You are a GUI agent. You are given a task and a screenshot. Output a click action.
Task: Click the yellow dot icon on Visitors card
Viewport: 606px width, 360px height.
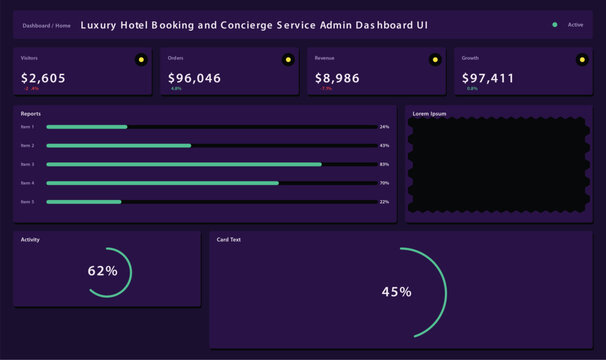pos(141,60)
